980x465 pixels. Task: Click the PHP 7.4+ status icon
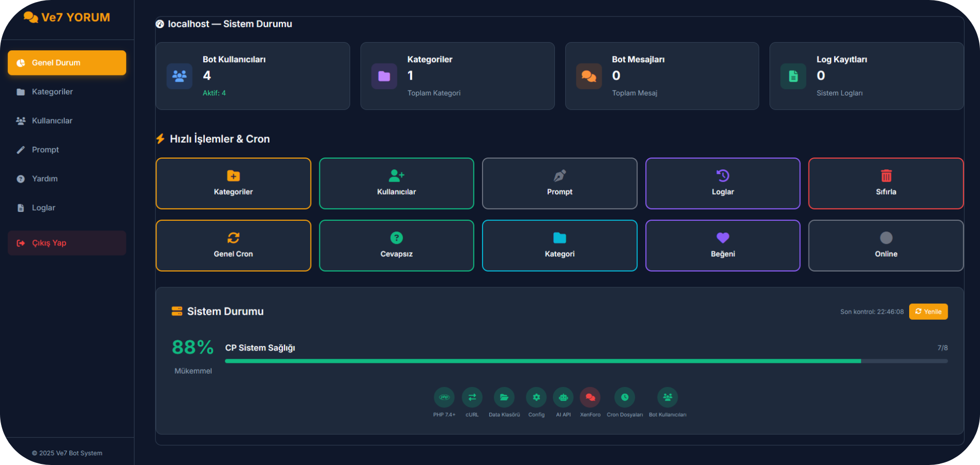pyautogui.click(x=444, y=397)
